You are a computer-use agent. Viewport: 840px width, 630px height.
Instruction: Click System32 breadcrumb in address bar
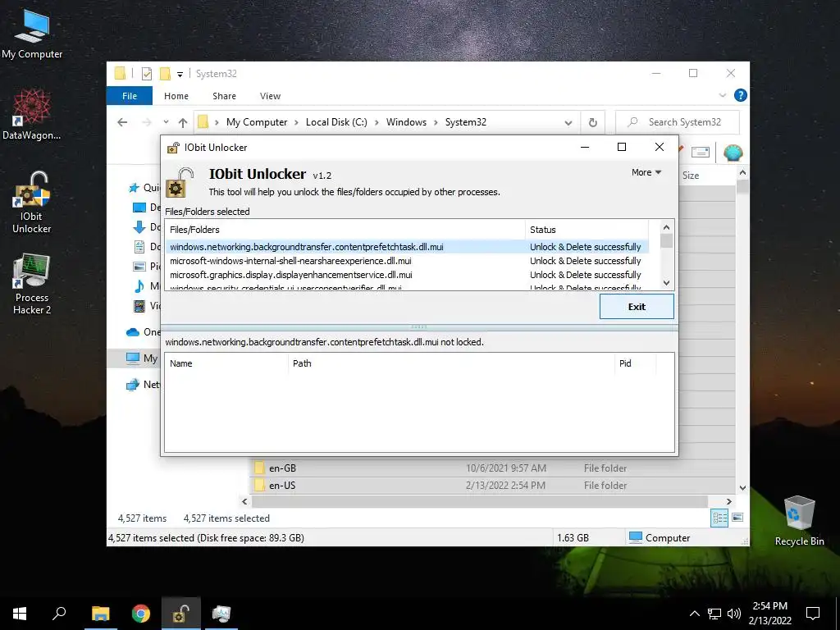466,122
